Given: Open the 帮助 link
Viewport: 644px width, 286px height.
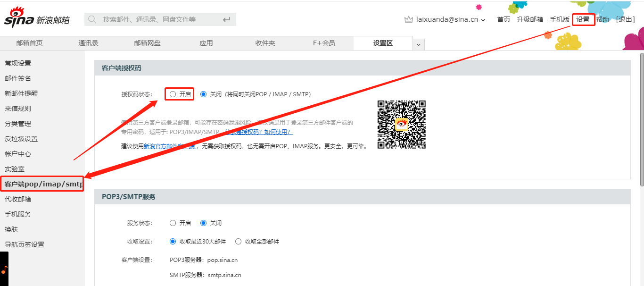Looking at the screenshot, I should coord(603,19).
